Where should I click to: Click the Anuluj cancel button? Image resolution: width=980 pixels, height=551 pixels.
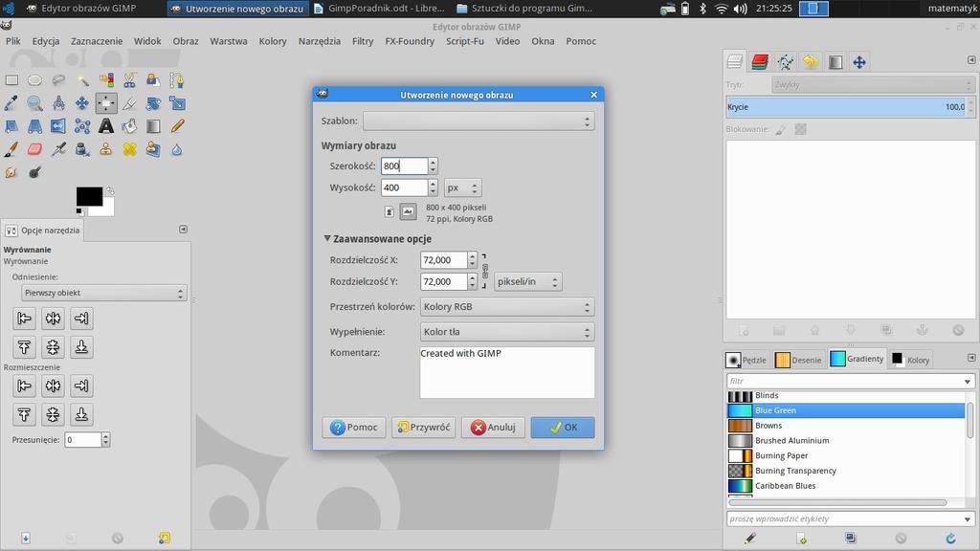[x=493, y=428]
